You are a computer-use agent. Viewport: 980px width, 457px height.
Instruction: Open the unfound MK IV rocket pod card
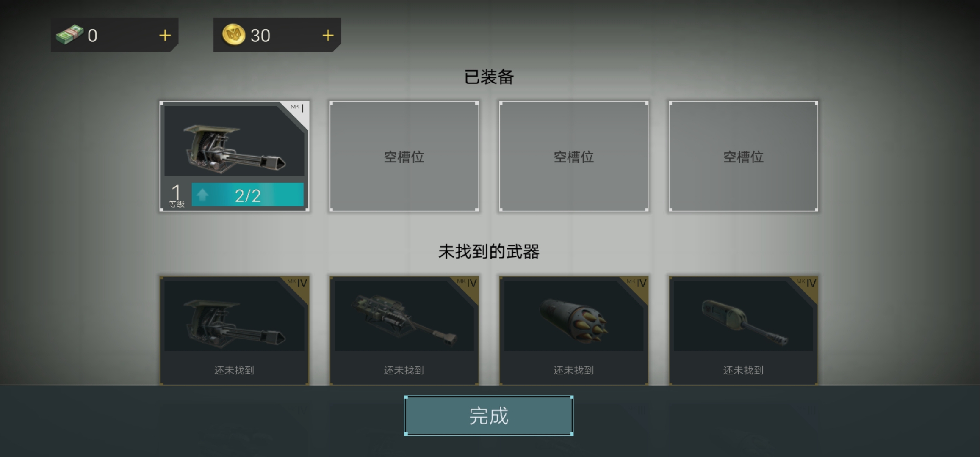coord(574,330)
